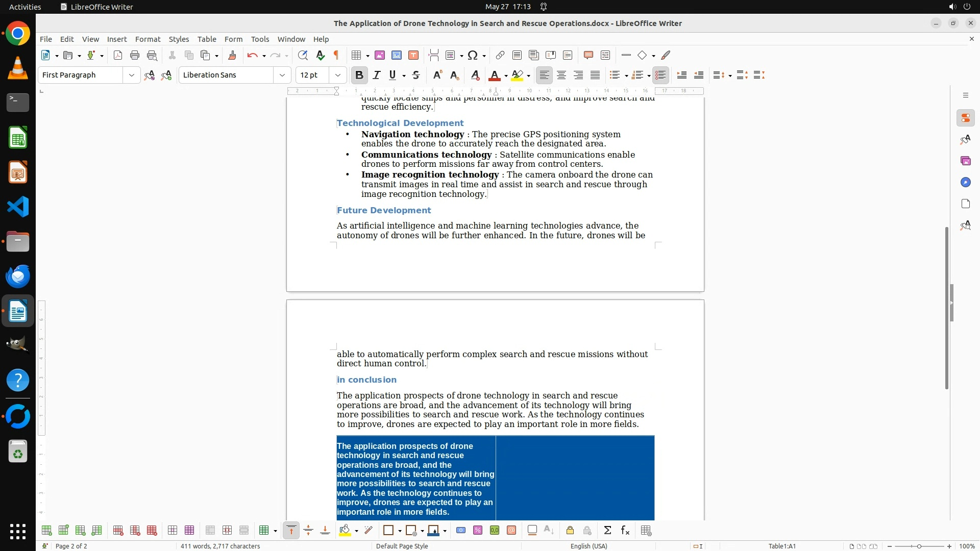Click the Print toolbar icon
This screenshot has height=551, width=980.
tap(135, 55)
